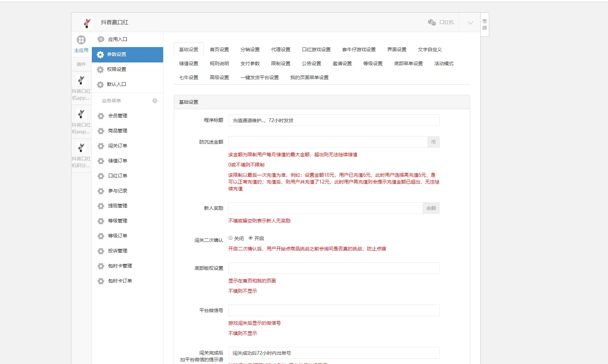The width and height of the screenshot is (608, 364).
Task: Click the 主应用 grid icon
Action: coord(81,40)
